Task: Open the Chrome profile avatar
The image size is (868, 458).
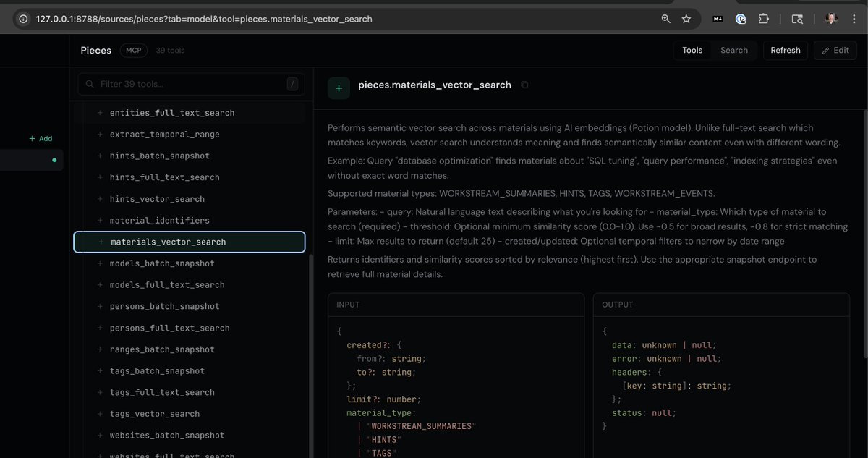Action: point(831,19)
